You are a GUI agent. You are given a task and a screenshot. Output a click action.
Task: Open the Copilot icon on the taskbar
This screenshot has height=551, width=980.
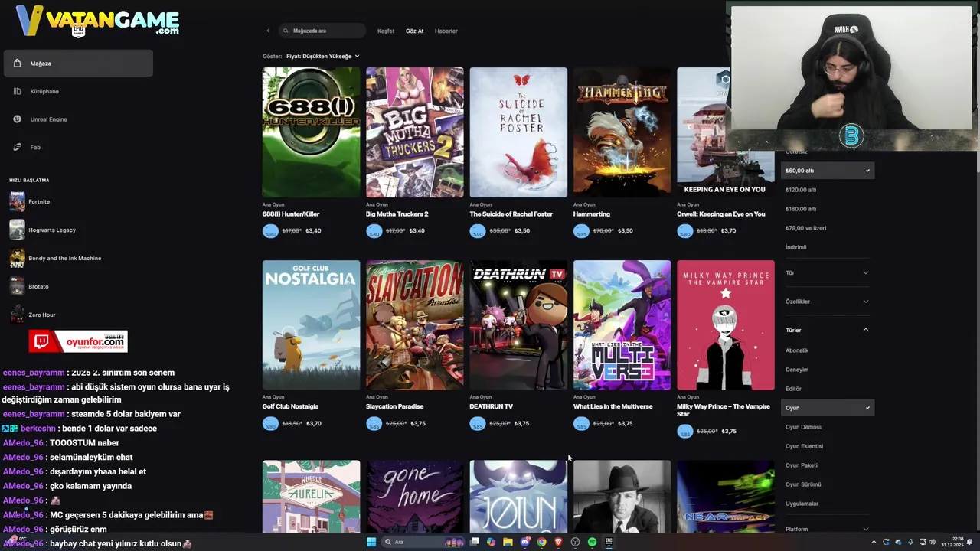click(491, 542)
